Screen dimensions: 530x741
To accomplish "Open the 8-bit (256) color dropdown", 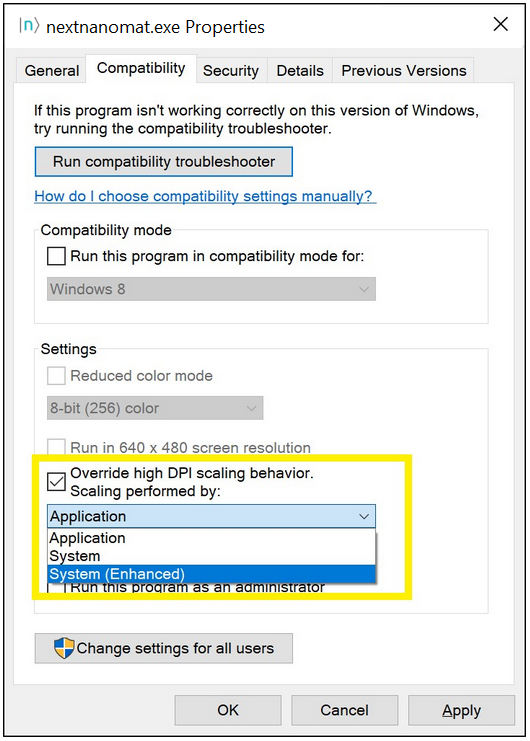I will tap(155, 408).
